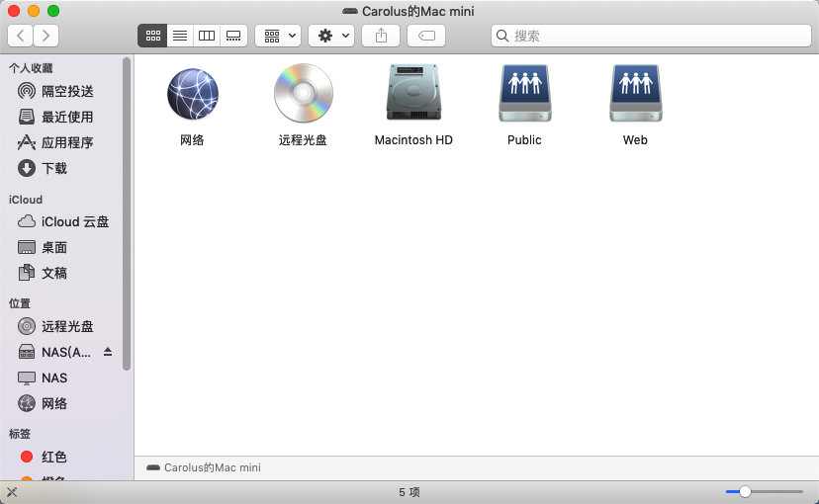Screen dimensions: 819x504
Task: Switch to list view mode
Action: [179, 36]
